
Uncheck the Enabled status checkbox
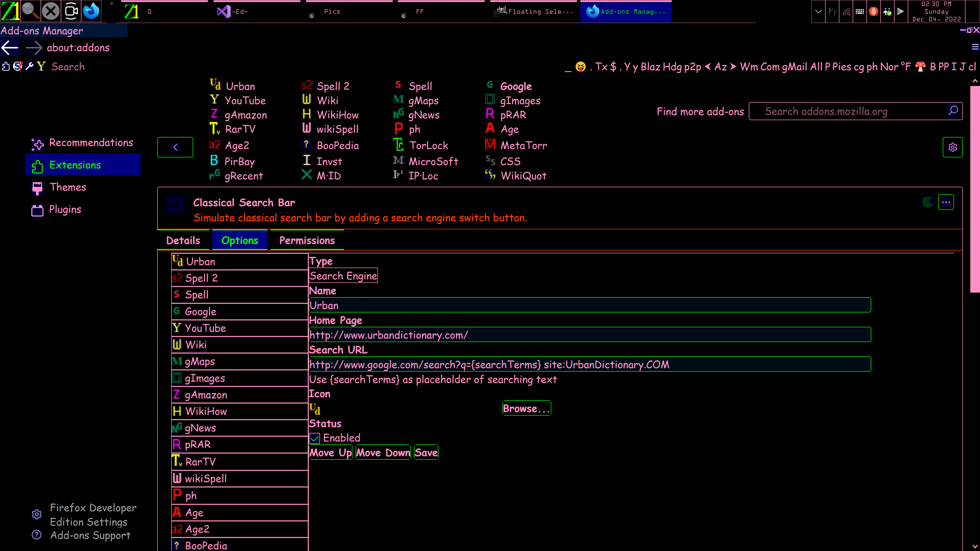315,438
